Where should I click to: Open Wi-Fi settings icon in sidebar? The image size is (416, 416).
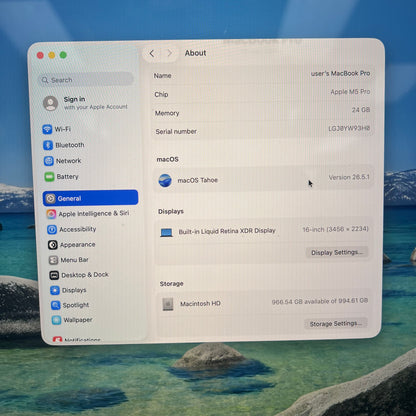(x=47, y=129)
